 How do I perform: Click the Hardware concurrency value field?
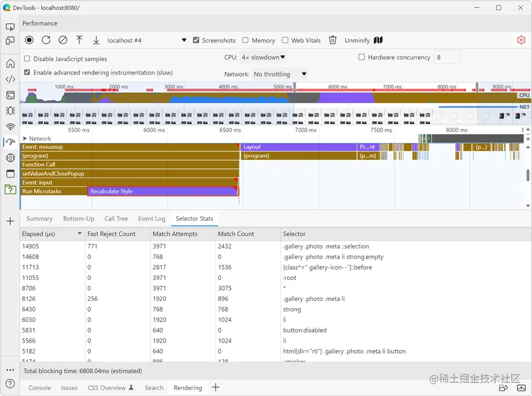(x=447, y=57)
